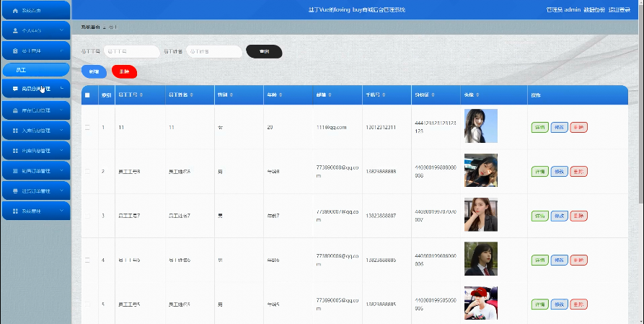Click the red 删除 button above the table
This screenshot has height=324, width=644.
[x=125, y=72]
